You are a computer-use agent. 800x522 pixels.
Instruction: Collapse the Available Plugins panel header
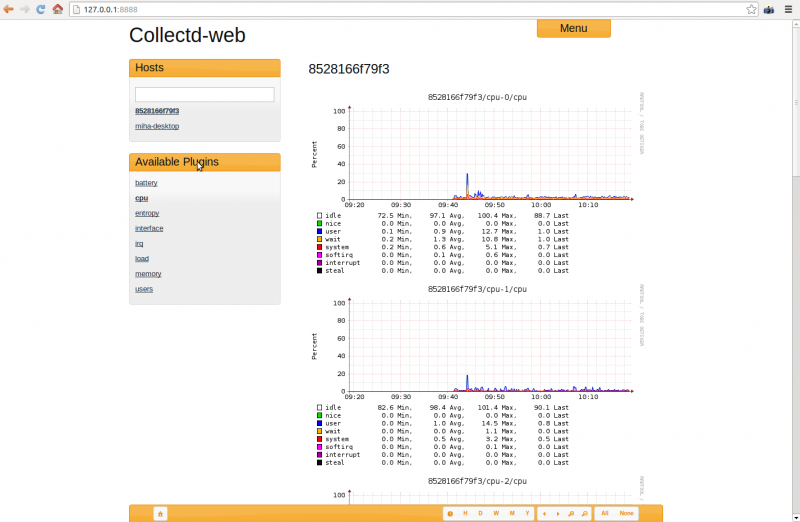[x=204, y=162]
